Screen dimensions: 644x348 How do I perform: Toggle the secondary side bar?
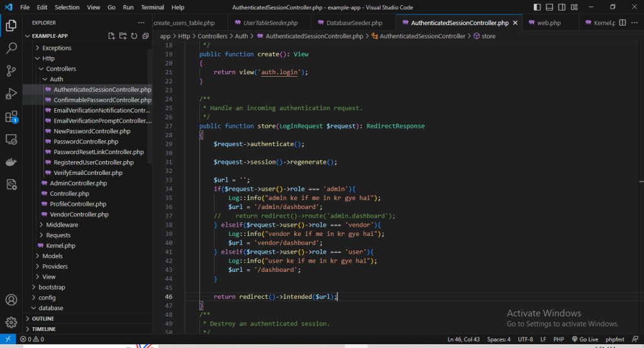pos(562,7)
